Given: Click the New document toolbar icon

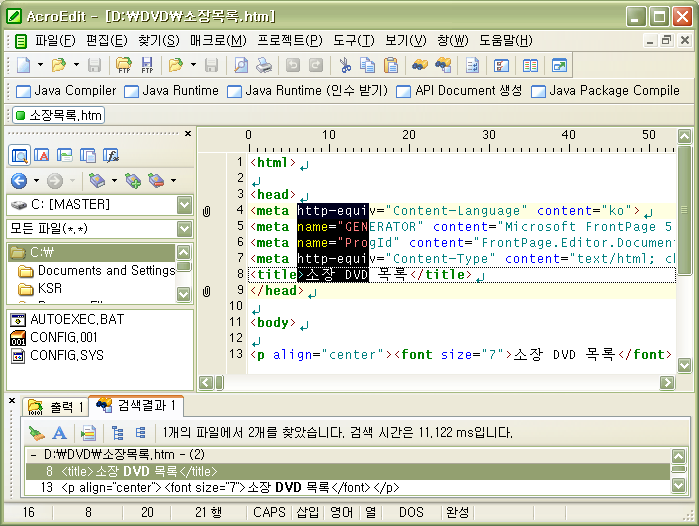Looking at the screenshot, I should 23,66.
